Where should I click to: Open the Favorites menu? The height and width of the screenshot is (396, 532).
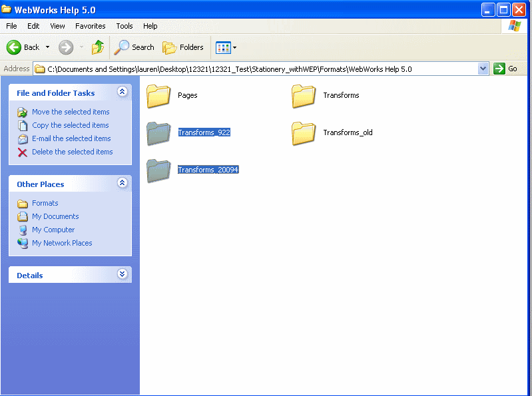click(x=90, y=26)
